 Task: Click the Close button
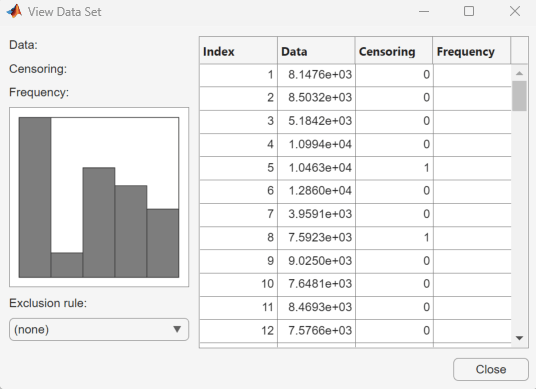tap(491, 369)
